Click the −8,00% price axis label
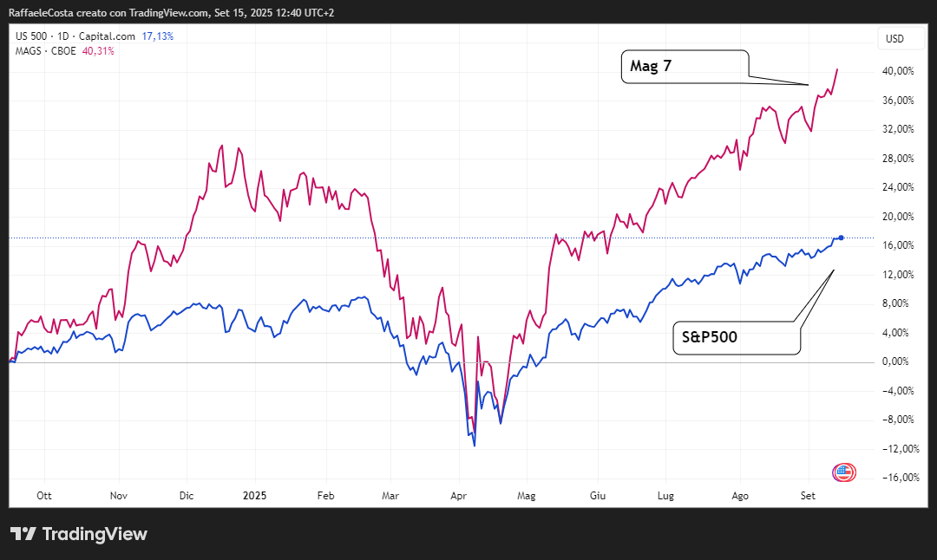This screenshot has height=560, width=937. coord(898,419)
